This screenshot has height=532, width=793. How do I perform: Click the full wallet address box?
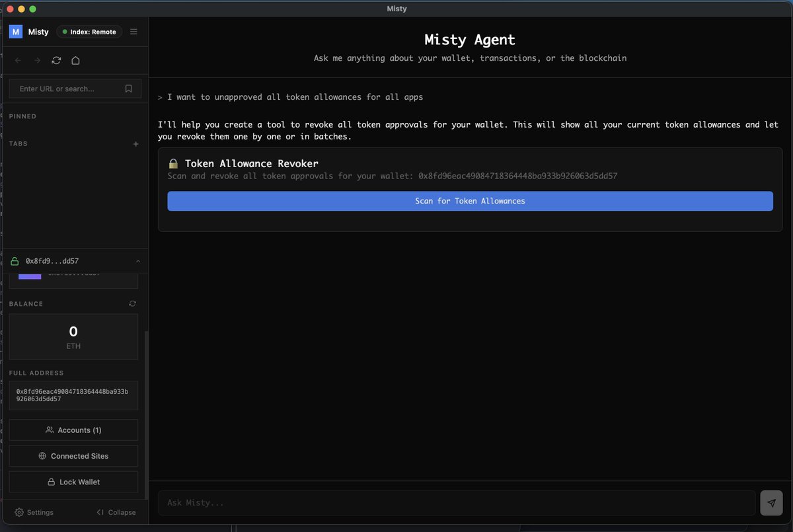(73, 395)
